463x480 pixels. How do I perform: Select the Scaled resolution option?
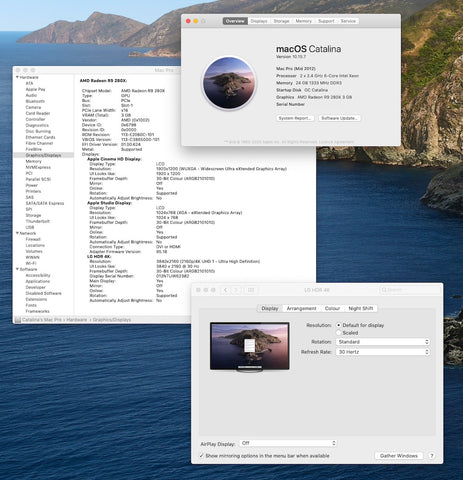tap(339, 333)
